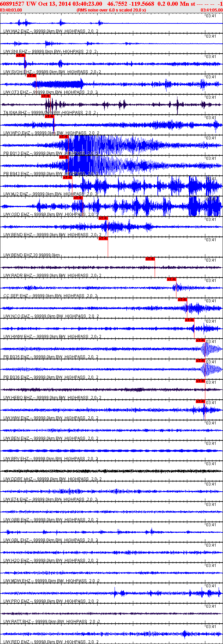Screen dimensions: 223x644
Task: Click the magnitude text '0.2 0.00 Mn st' in header
Action: tap(176, 4)
